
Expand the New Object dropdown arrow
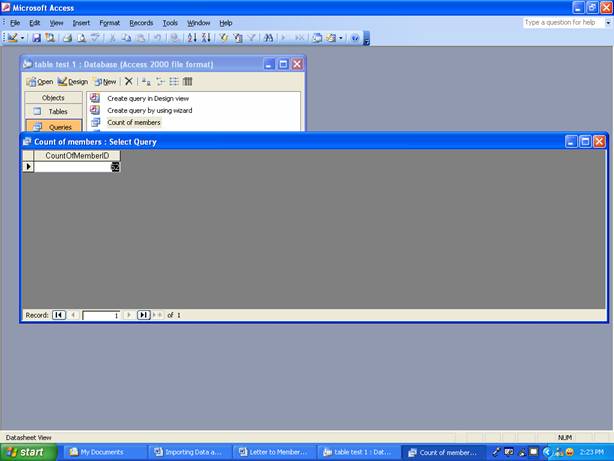coord(340,38)
